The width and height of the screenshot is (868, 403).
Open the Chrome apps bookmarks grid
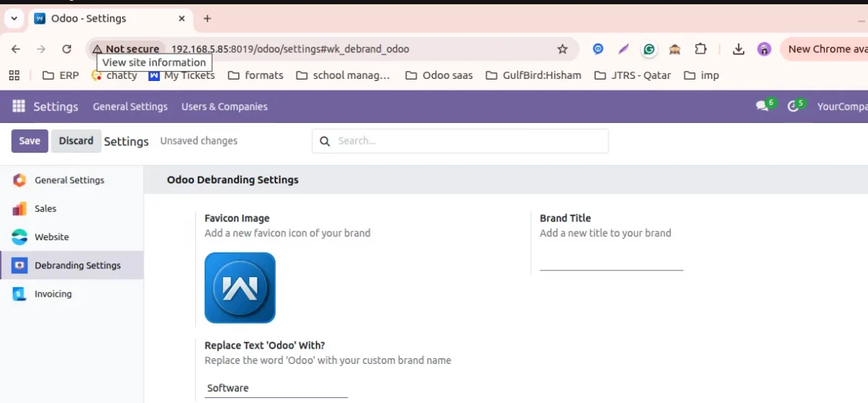click(x=14, y=75)
